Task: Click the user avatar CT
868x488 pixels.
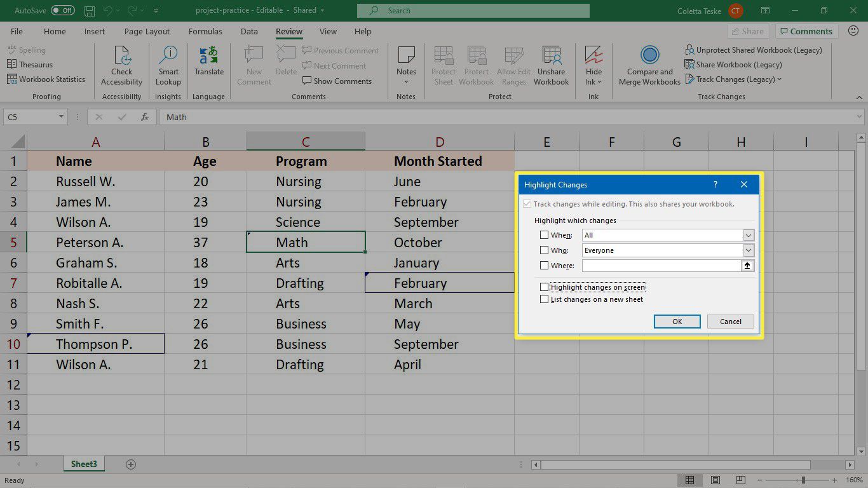Action: click(736, 11)
